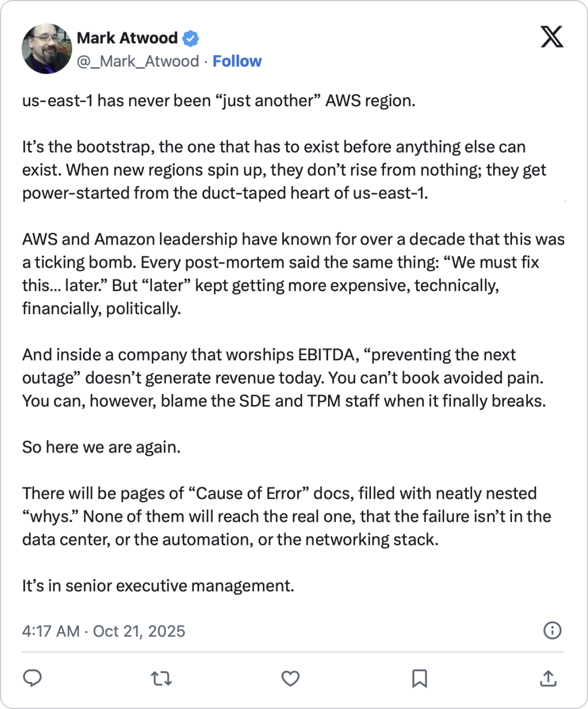The width and height of the screenshot is (588, 709).
Task: Click the X logo icon
Action: point(552,37)
